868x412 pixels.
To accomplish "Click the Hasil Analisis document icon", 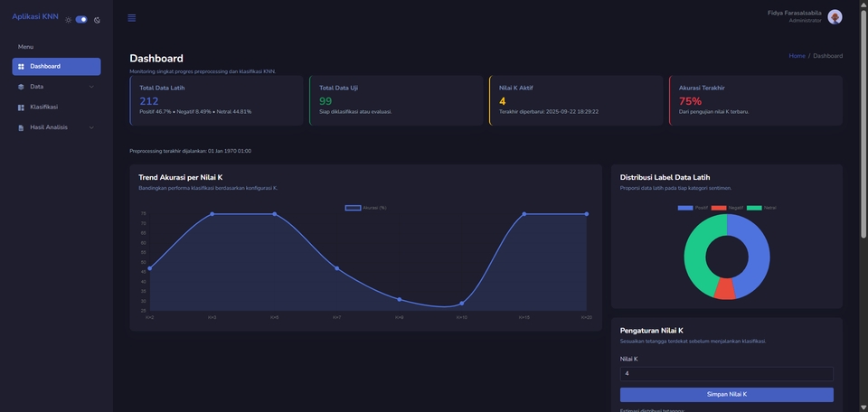I will (22, 127).
